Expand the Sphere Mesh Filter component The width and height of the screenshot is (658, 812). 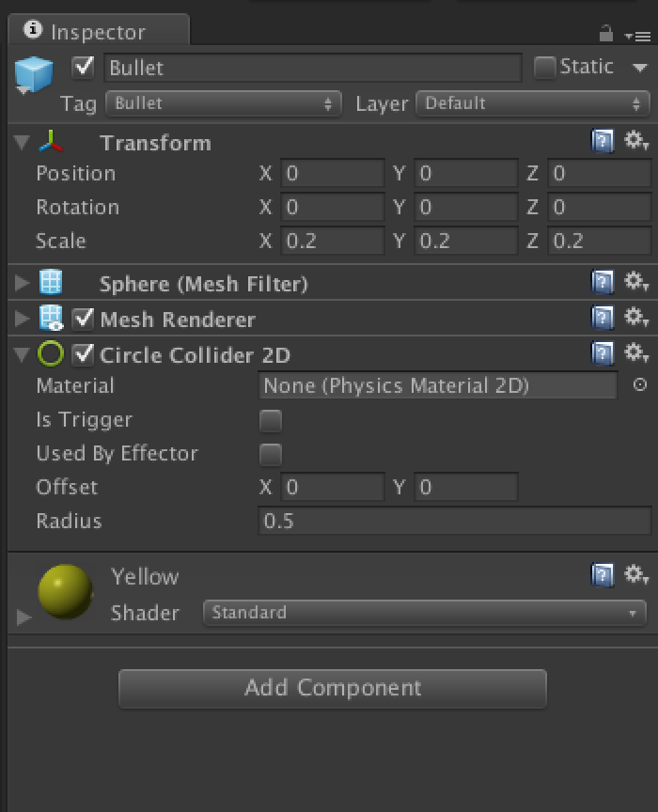click(x=22, y=283)
